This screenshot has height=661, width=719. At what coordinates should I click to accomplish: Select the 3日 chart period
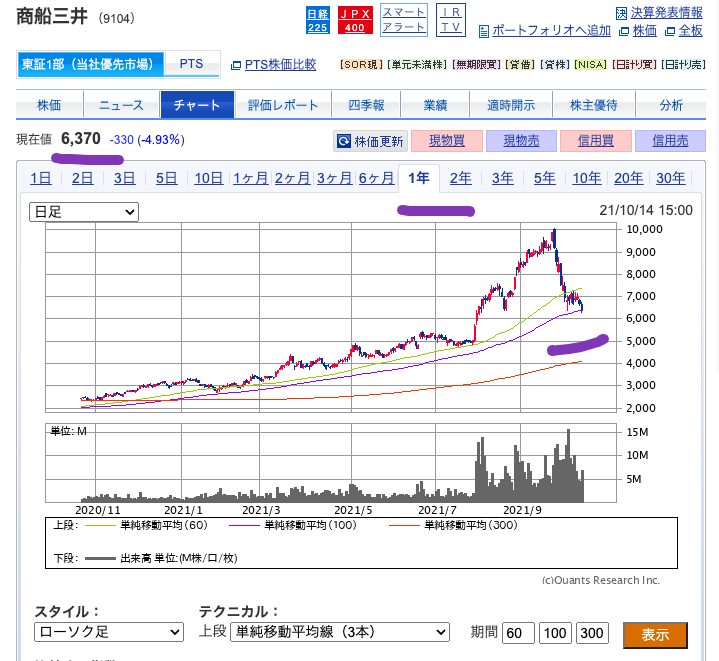pyautogui.click(x=124, y=178)
